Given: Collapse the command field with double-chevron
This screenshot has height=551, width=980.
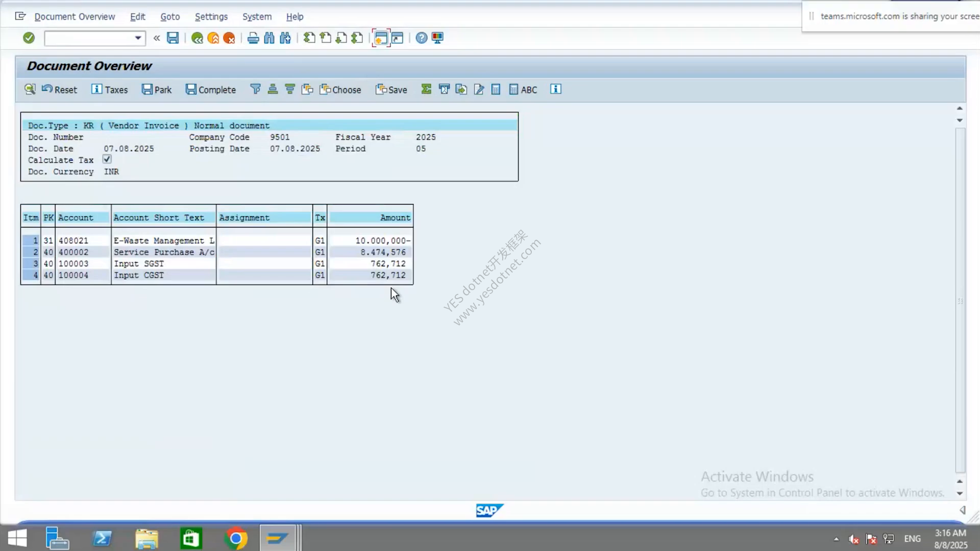Looking at the screenshot, I should click(x=157, y=38).
